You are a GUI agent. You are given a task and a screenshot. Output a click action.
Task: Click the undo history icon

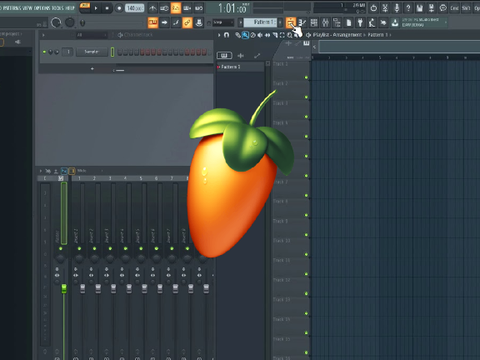point(374,8)
